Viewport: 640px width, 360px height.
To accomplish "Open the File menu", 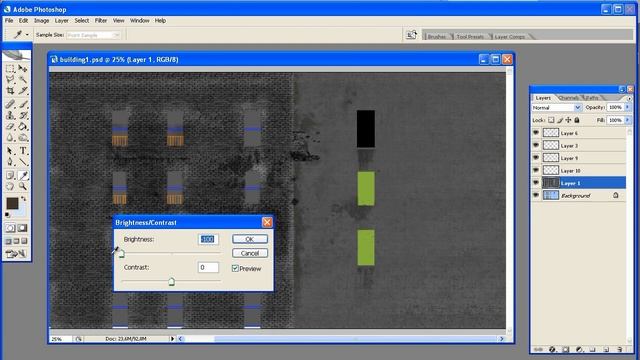I will tap(9, 20).
